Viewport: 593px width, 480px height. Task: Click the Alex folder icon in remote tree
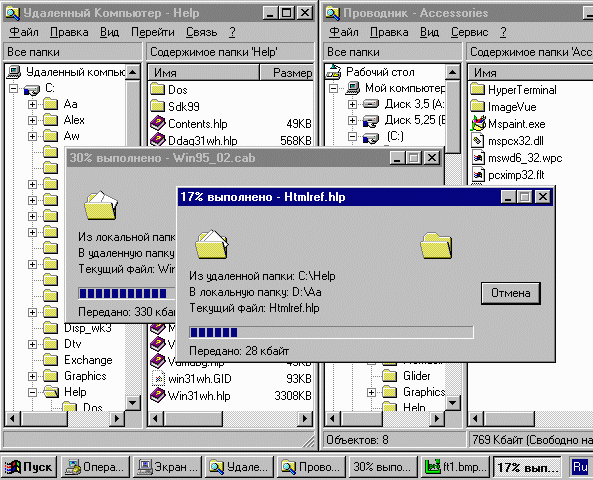click(50, 120)
